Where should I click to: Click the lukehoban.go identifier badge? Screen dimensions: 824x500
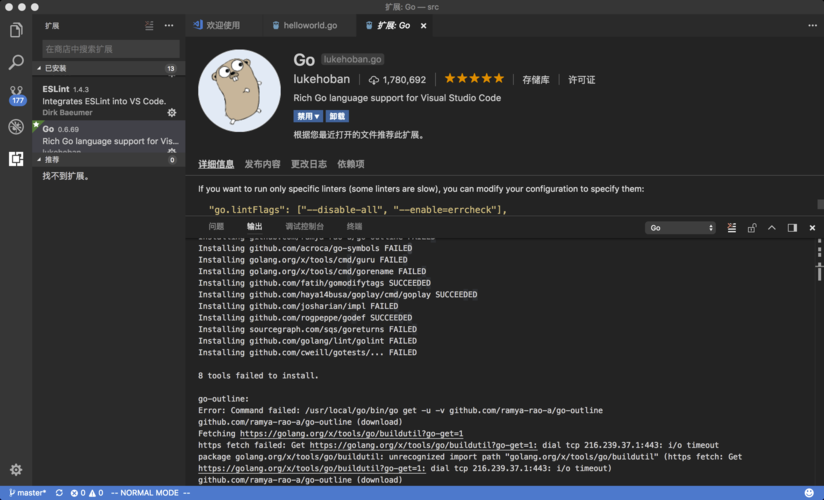352,59
